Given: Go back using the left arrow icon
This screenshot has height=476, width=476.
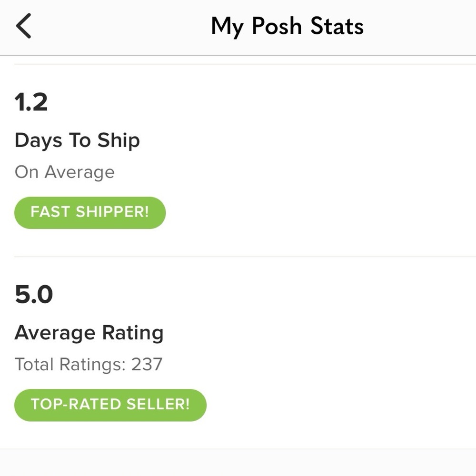Looking at the screenshot, I should coord(24,26).
